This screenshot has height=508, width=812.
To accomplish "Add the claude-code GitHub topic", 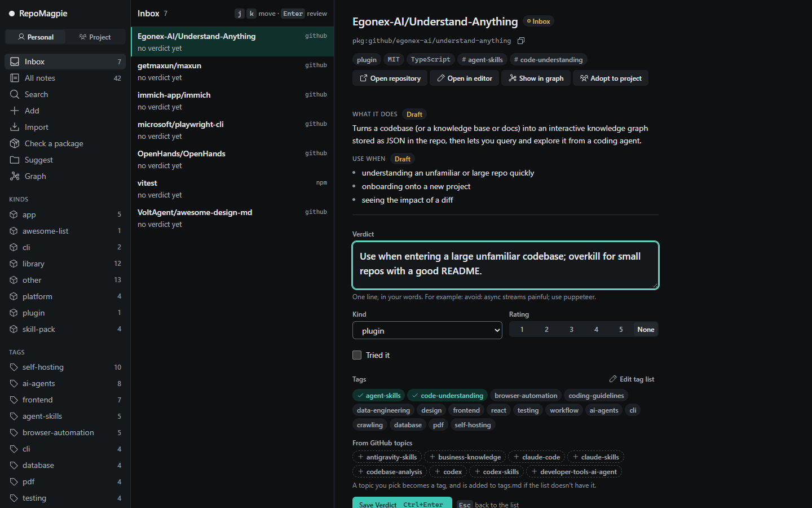I will tap(536, 457).
